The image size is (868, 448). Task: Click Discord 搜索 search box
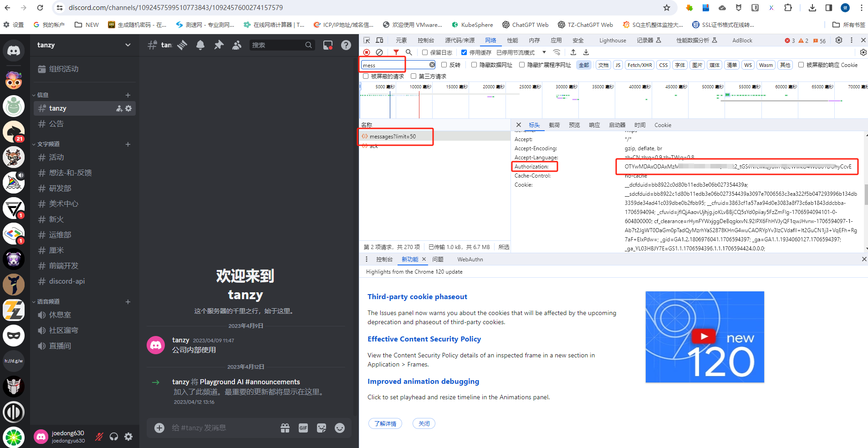pos(282,45)
